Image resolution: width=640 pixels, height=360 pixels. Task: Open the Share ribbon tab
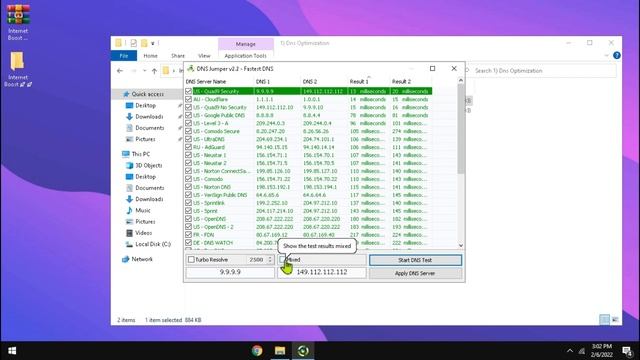click(x=178, y=56)
